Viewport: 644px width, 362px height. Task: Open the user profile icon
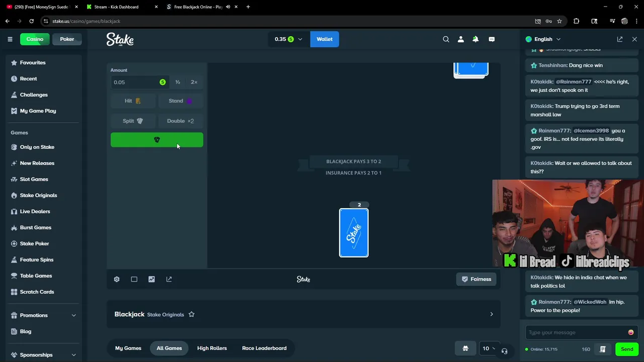pyautogui.click(x=460, y=39)
